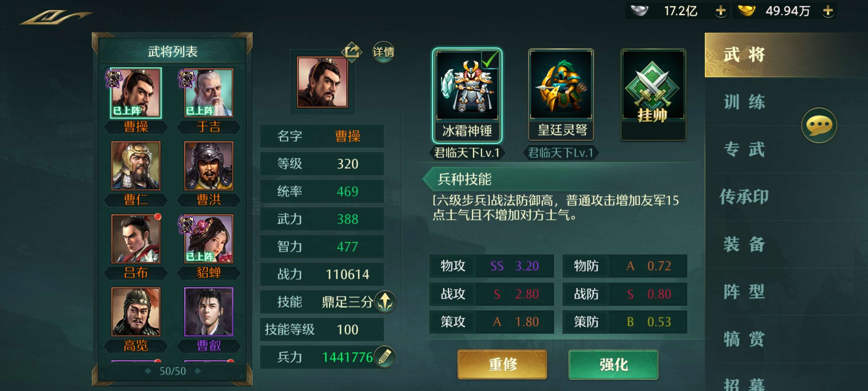
Task: Choose the 皇廷灵弩 troop type card
Action: pyautogui.click(x=561, y=95)
